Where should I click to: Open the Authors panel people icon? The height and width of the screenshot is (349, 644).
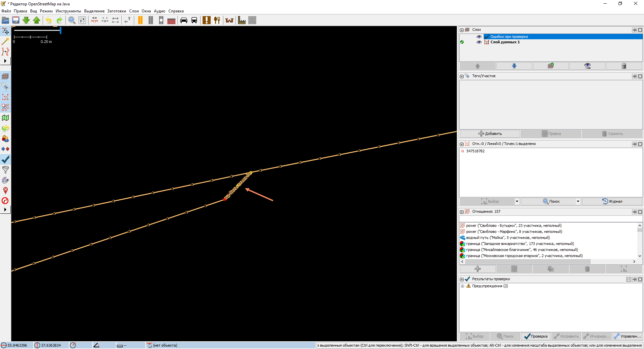(x=5, y=139)
